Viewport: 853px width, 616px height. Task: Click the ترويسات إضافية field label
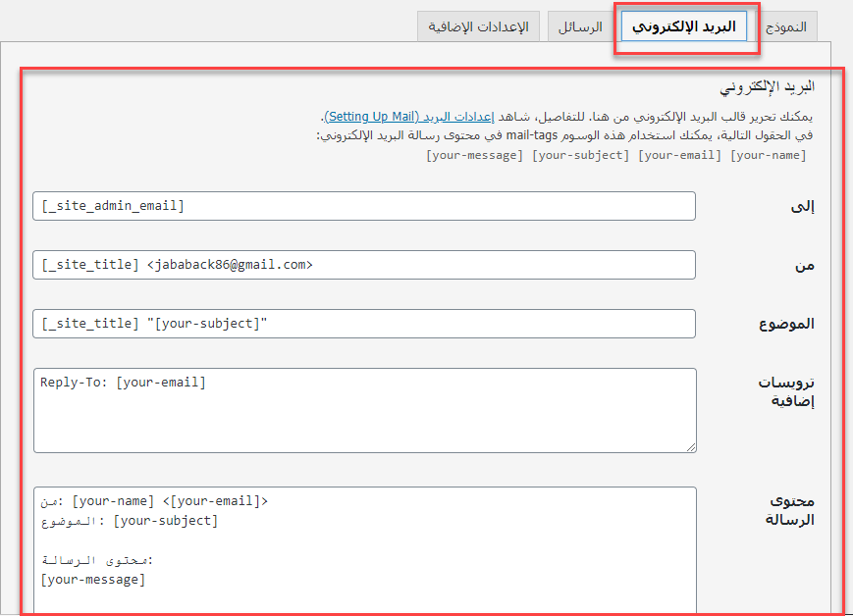pos(786,391)
